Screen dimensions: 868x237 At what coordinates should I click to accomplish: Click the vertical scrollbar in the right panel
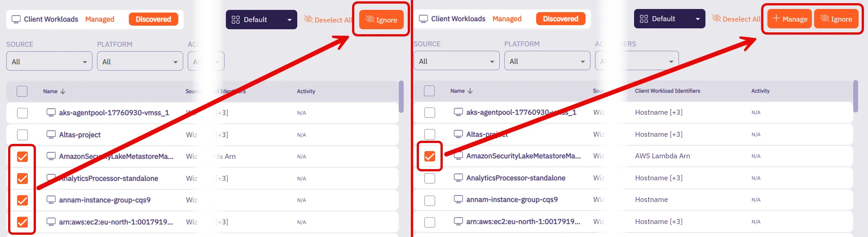(x=855, y=96)
